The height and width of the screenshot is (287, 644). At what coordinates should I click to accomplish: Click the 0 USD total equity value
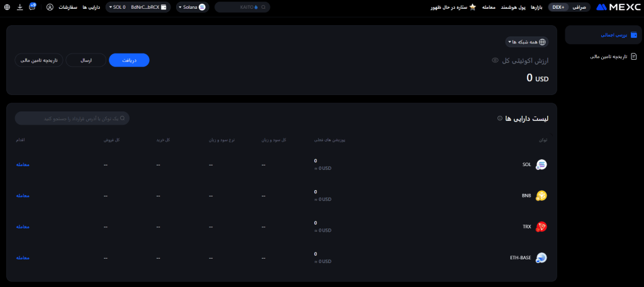[537, 77]
